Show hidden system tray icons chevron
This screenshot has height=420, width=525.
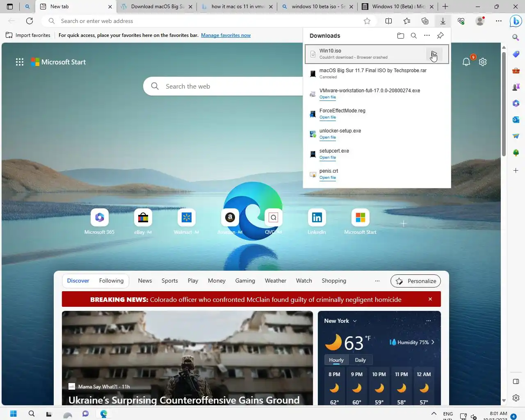(x=434, y=413)
